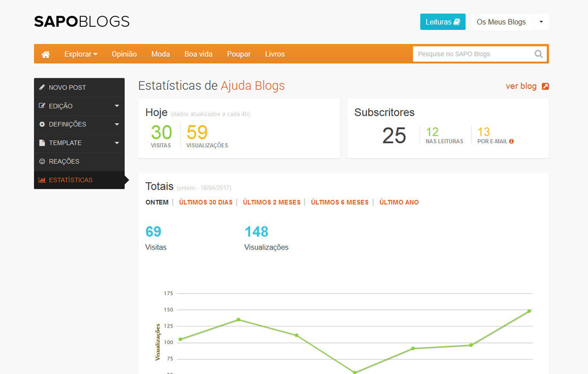Click the SAPO Blogs logo

82,22
